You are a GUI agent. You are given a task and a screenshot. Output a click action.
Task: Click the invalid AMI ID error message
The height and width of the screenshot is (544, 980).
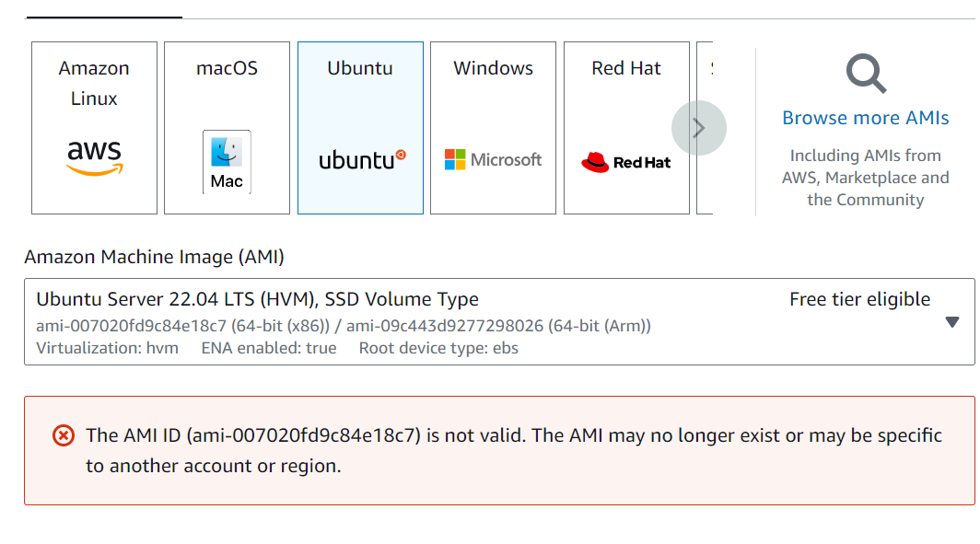513,450
